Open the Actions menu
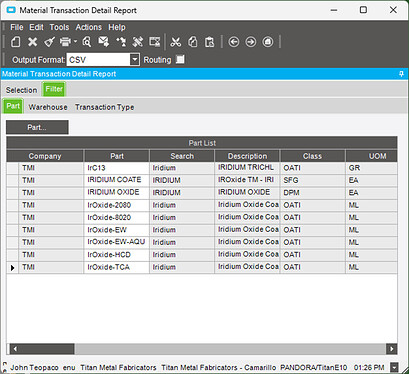The height and width of the screenshot is (374, 409). 88,27
